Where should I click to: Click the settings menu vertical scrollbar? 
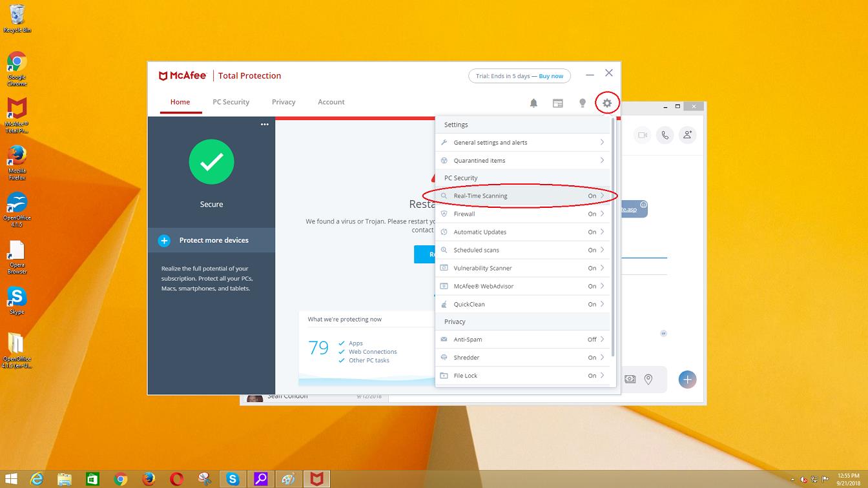tap(613, 236)
